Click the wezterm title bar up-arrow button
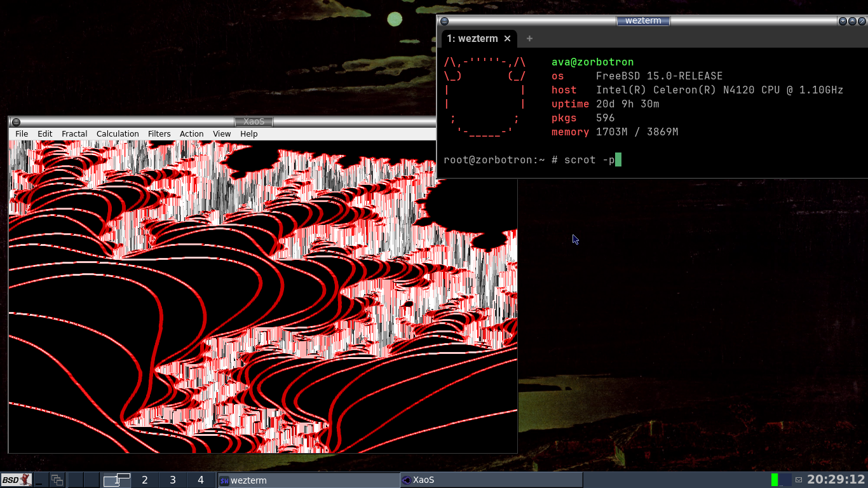 coord(852,21)
